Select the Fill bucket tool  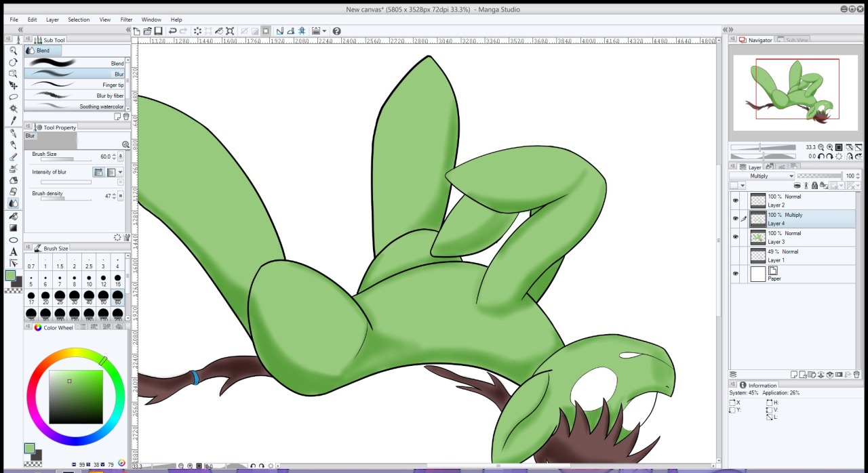pos(13,216)
